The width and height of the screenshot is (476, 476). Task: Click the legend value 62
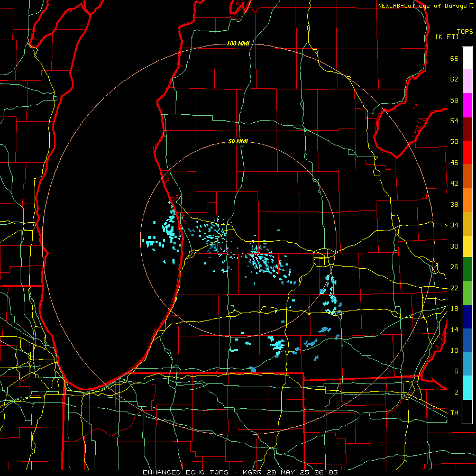click(x=454, y=79)
